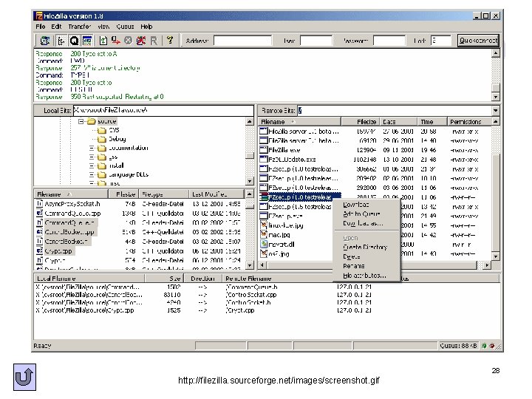Click the grey Cancel toolbar icon
532x399 pixels.
(x=128, y=41)
